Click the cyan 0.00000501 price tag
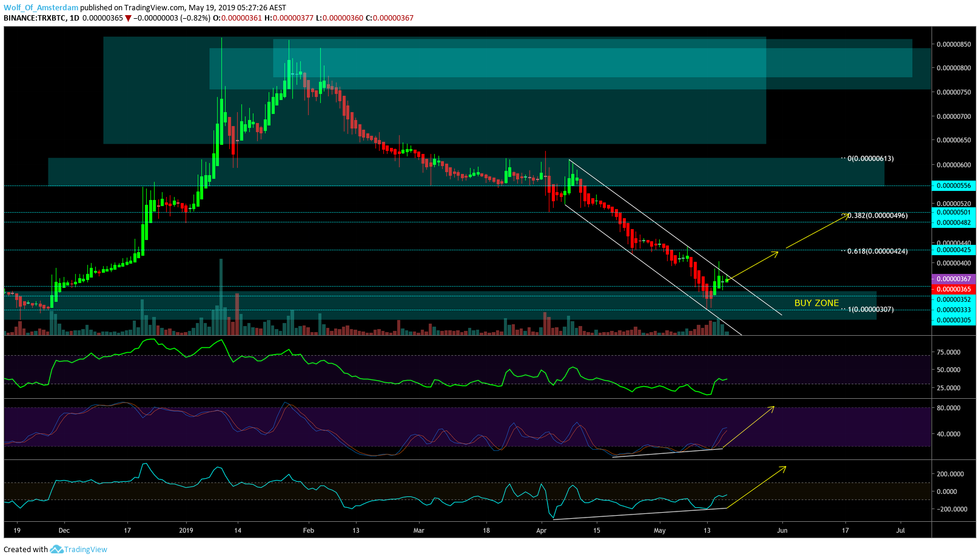This screenshot has width=980, height=560. (x=953, y=212)
